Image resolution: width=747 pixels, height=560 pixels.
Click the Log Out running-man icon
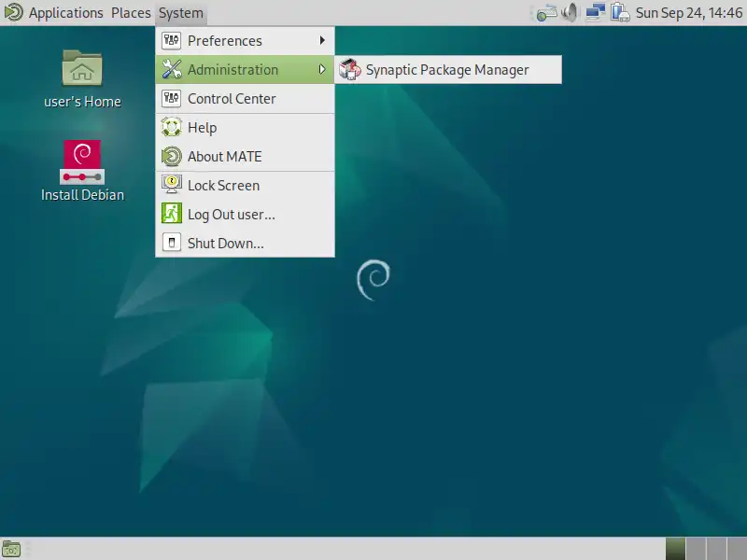(x=172, y=214)
